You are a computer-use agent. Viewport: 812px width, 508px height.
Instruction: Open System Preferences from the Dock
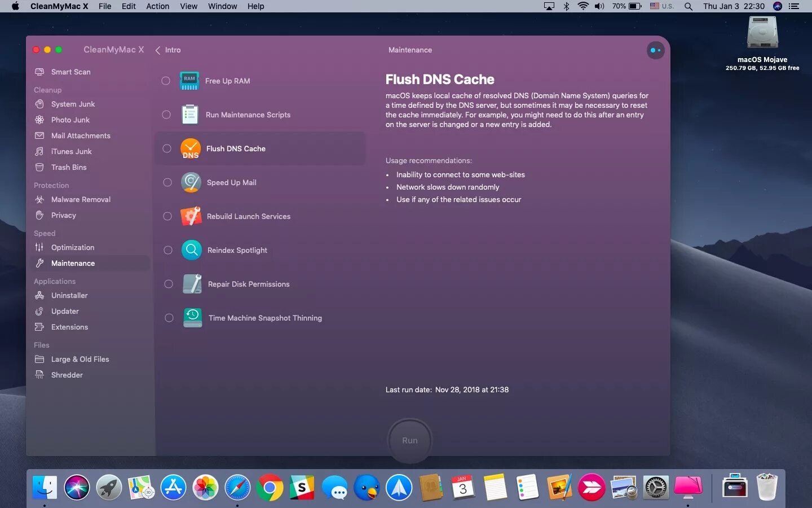pyautogui.click(x=656, y=487)
